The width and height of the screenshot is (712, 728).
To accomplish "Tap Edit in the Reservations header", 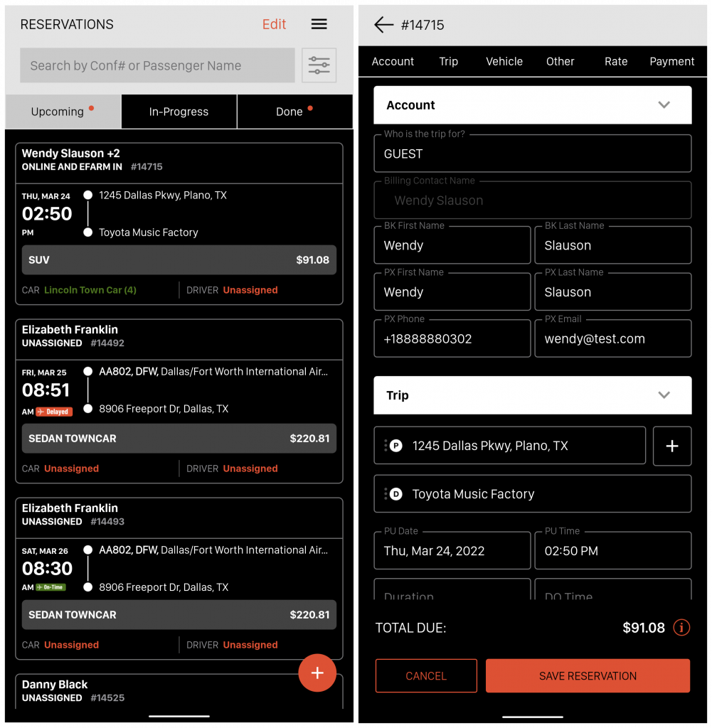I will pyautogui.click(x=274, y=24).
